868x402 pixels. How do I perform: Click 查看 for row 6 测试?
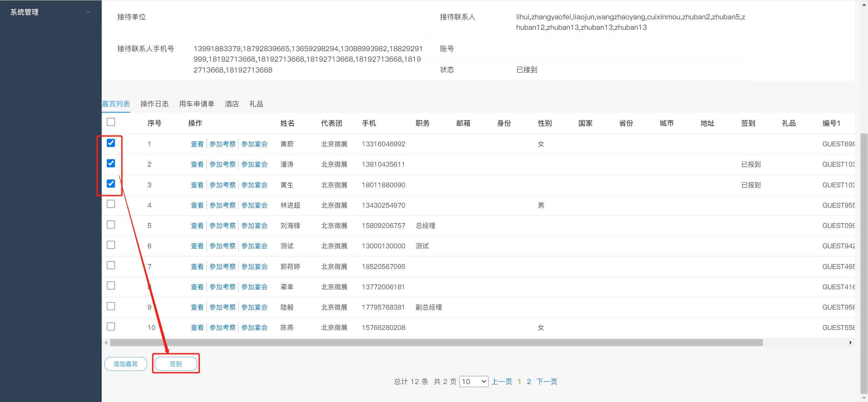(x=197, y=246)
